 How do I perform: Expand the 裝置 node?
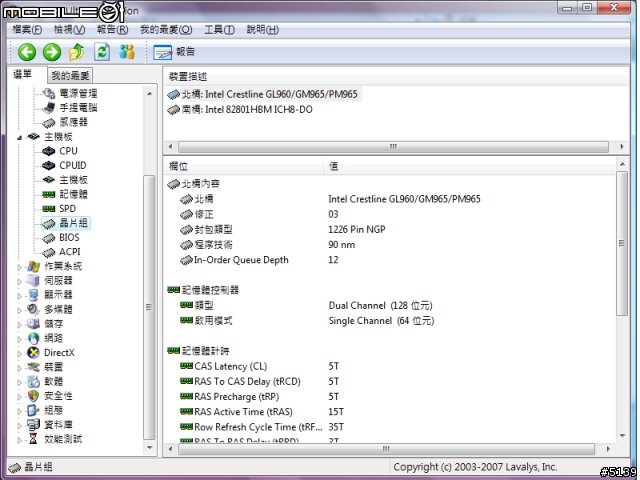[x=19, y=368]
